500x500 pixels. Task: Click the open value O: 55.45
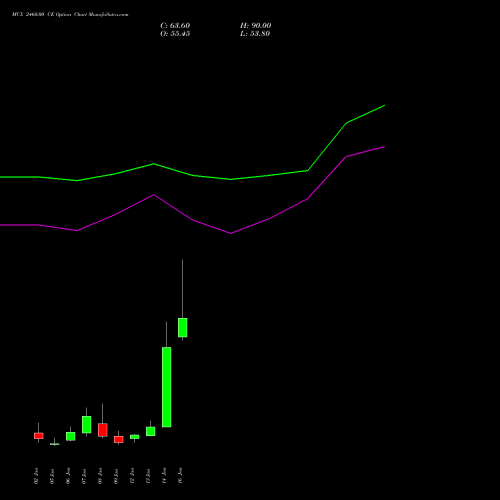[175, 34]
